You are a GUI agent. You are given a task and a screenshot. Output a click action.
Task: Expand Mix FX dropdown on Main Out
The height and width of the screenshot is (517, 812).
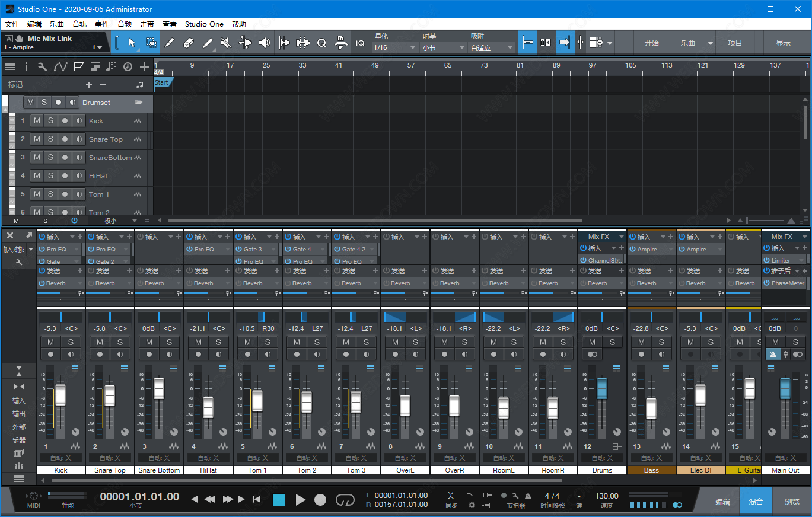pyautogui.click(x=805, y=237)
